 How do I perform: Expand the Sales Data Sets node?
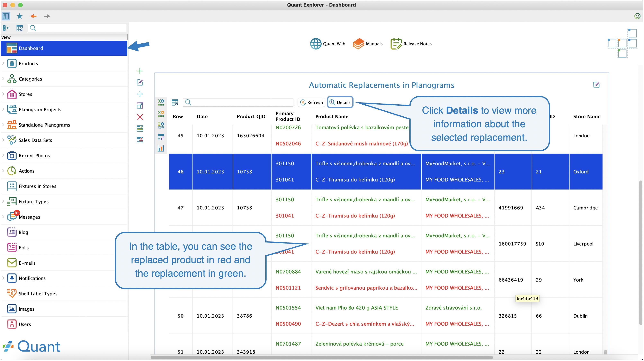click(x=3, y=140)
